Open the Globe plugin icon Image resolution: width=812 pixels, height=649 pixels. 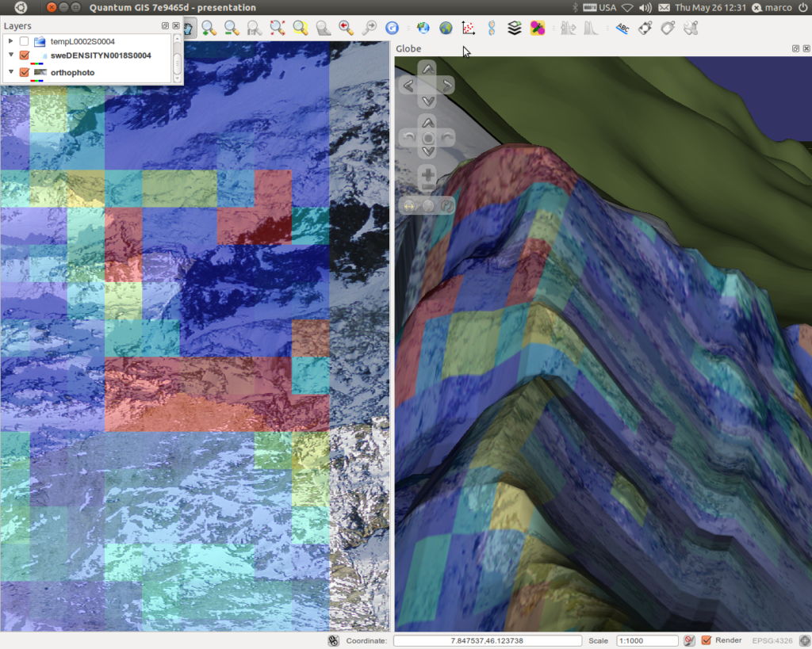click(446, 29)
